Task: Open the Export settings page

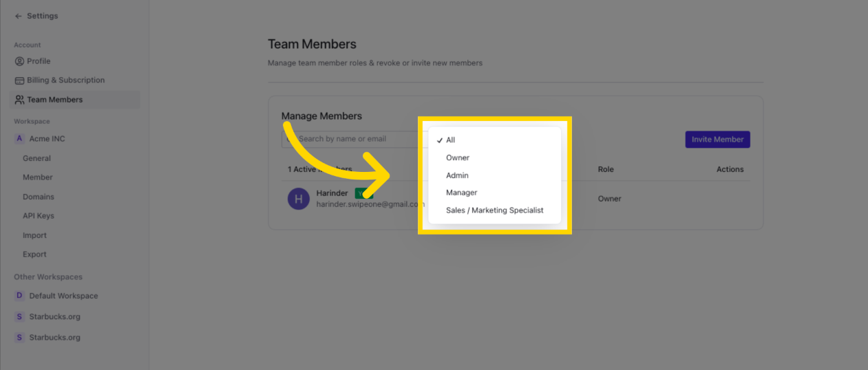Action: (x=34, y=254)
